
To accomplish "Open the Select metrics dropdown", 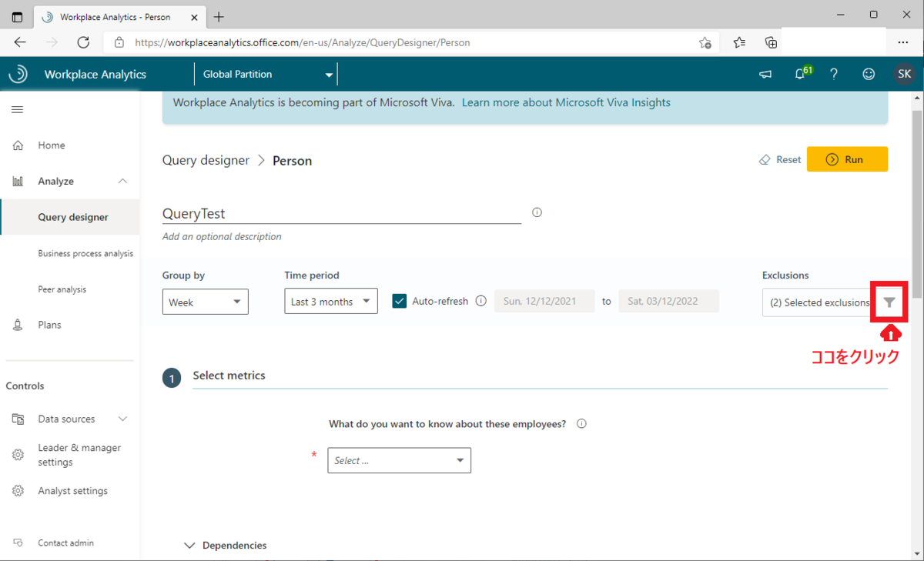I will click(x=399, y=460).
